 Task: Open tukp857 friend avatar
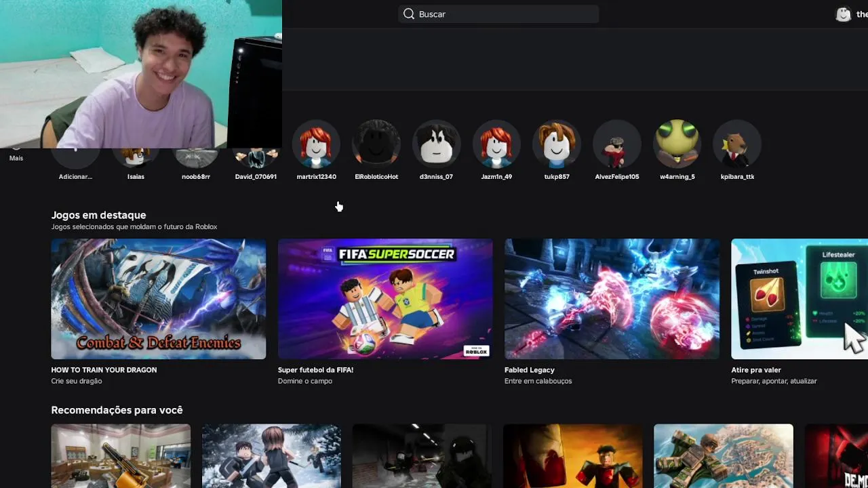(x=557, y=144)
